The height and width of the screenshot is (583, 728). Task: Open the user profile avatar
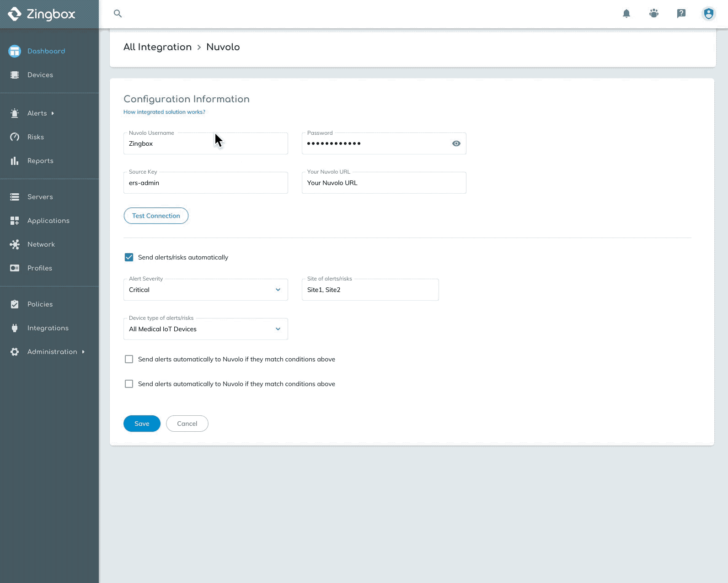click(708, 14)
